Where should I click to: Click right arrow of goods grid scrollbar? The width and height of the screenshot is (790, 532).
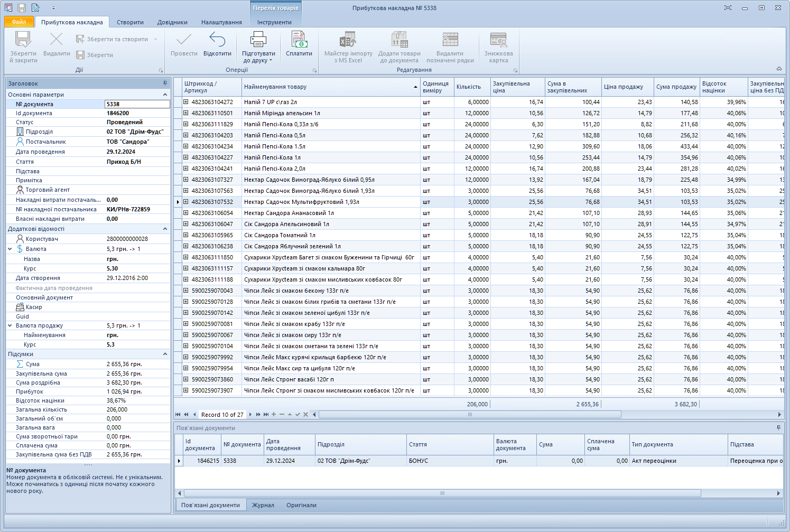pos(779,415)
